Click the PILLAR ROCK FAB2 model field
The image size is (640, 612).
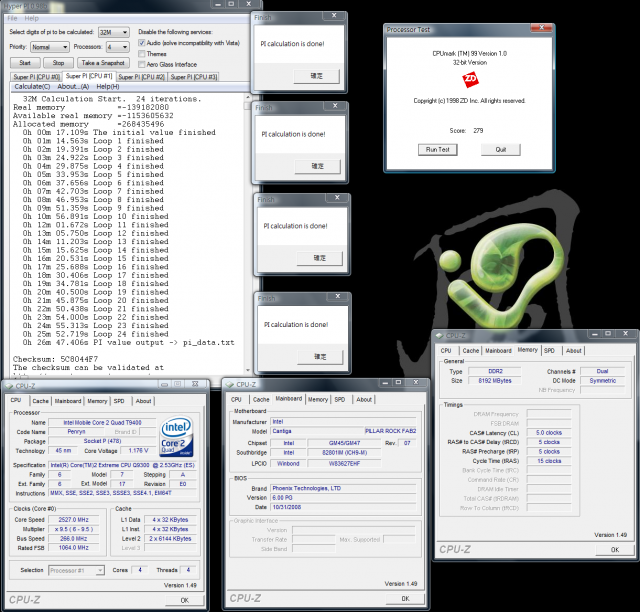tap(391, 431)
